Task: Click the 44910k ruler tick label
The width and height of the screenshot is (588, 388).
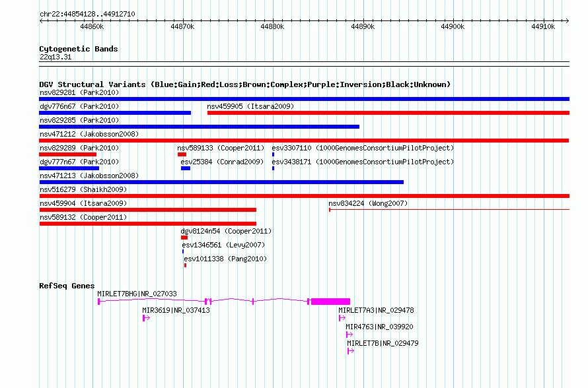Action: [543, 26]
